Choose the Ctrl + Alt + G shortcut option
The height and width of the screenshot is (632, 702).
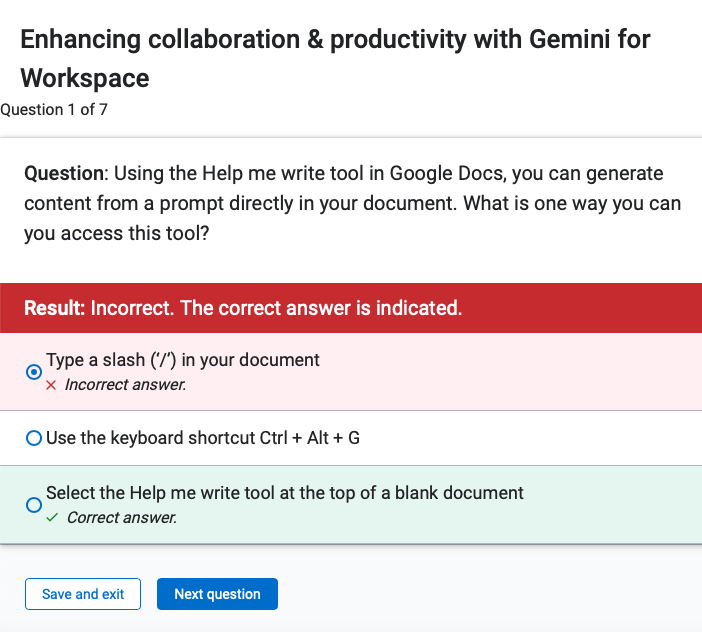tap(34, 438)
